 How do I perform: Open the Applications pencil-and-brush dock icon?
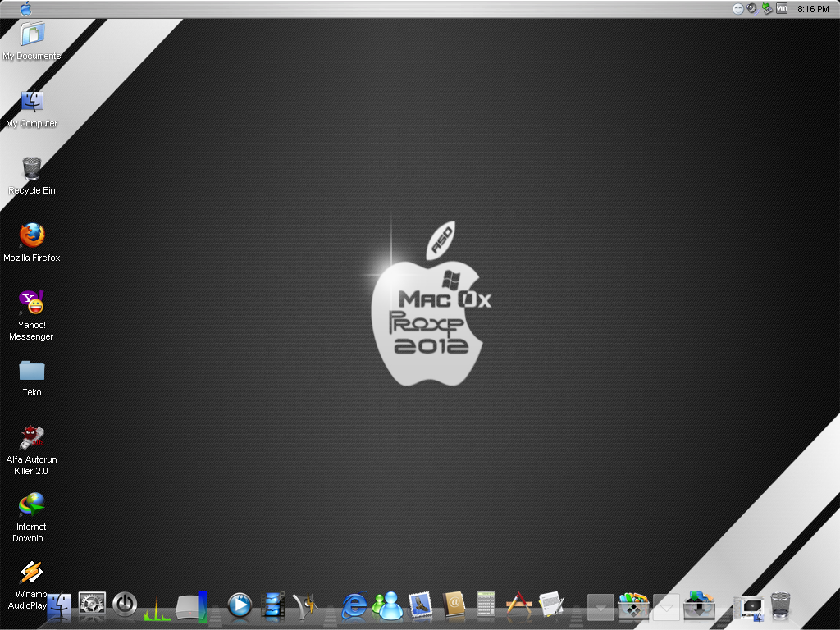[x=518, y=605]
